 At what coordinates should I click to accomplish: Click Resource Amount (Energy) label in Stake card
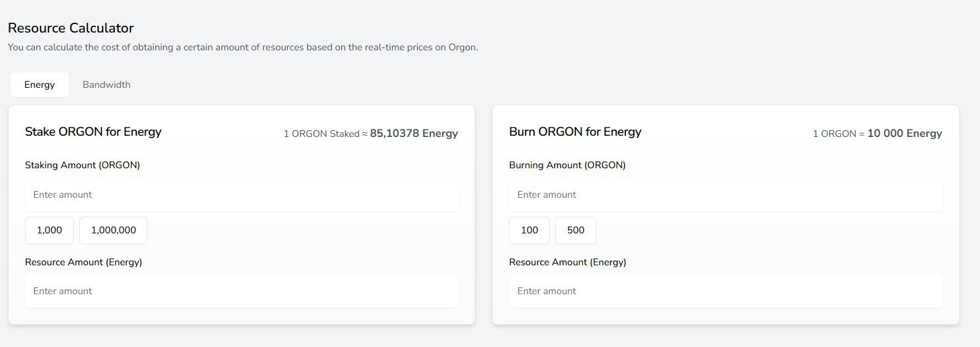83,262
